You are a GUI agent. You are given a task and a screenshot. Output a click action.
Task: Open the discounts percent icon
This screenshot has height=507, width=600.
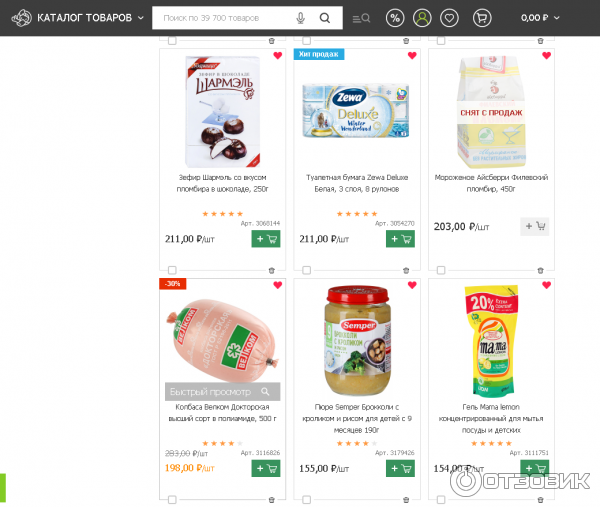coord(394,18)
